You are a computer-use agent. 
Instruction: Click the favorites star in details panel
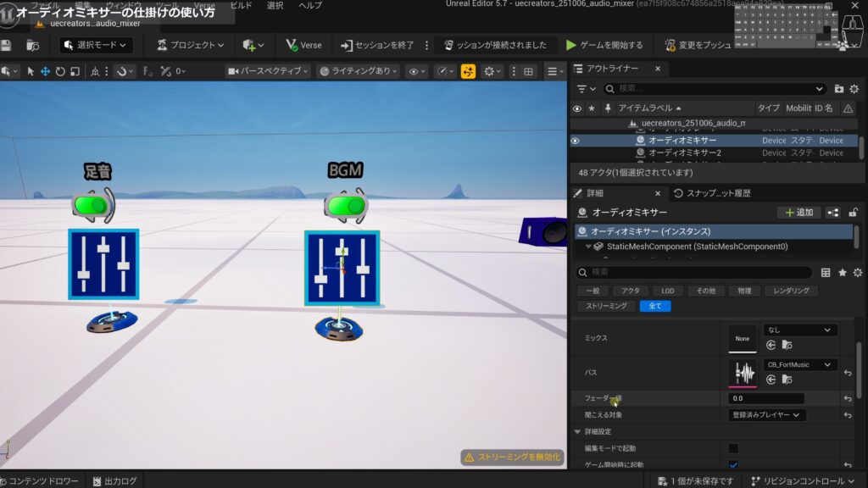pyautogui.click(x=842, y=272)
